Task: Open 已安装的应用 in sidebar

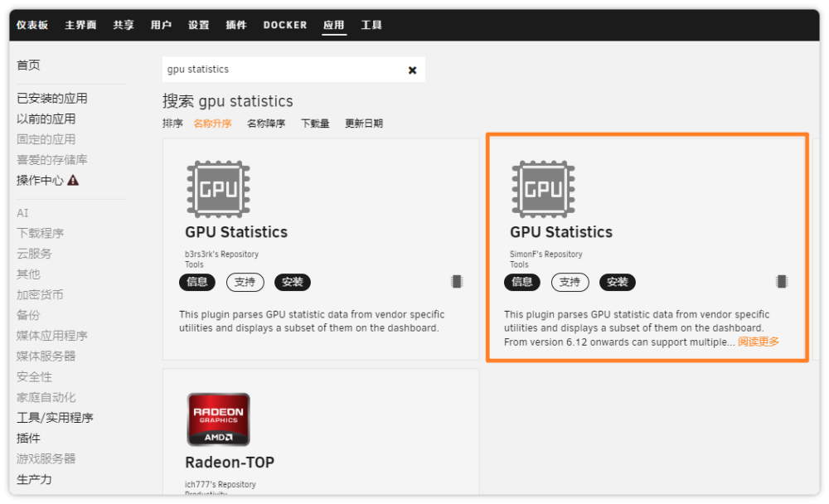Action: click(x=51, y=99)
